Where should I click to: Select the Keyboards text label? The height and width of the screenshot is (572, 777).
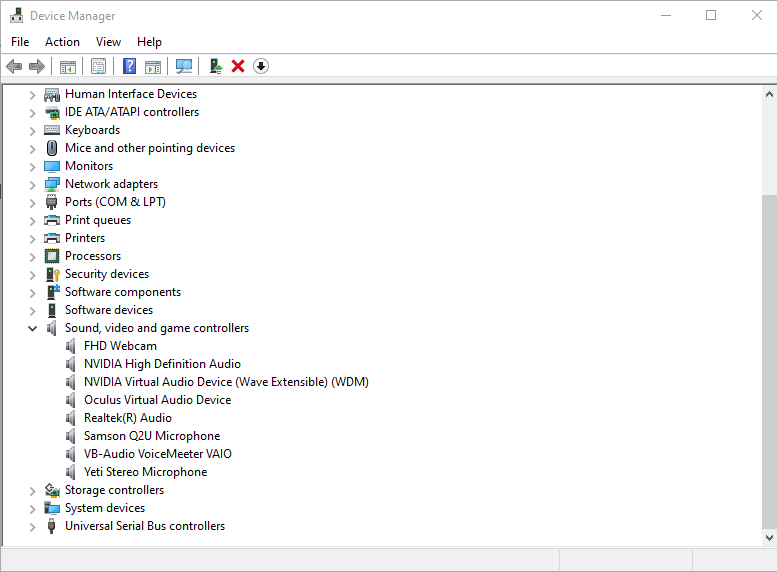[93, 130]
